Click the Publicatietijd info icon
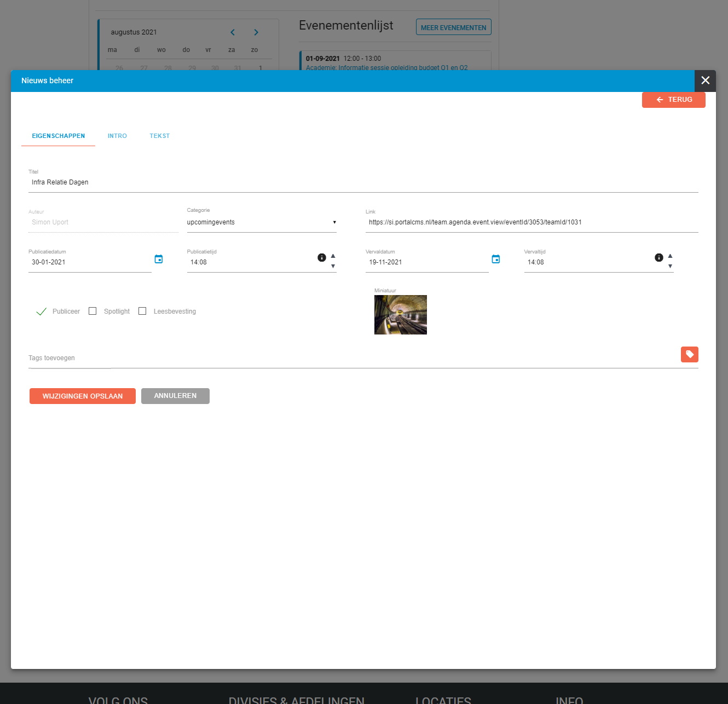This screenshot has width=728, height=704. [322, 257]
